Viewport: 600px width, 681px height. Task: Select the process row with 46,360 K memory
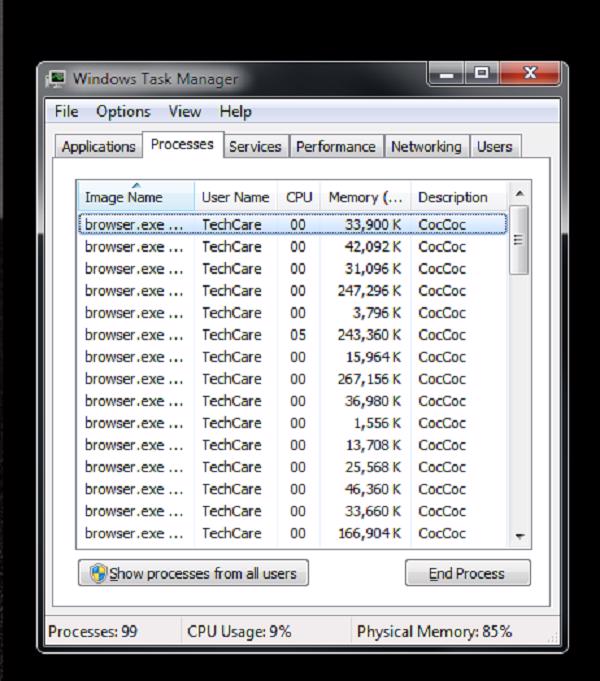[292, 489]
